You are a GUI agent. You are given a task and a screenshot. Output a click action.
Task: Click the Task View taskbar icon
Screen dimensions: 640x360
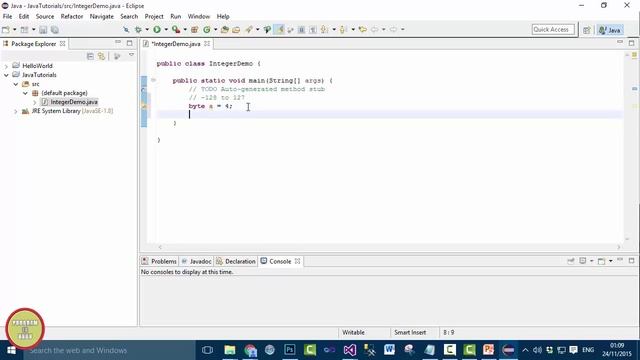point(207,350)
